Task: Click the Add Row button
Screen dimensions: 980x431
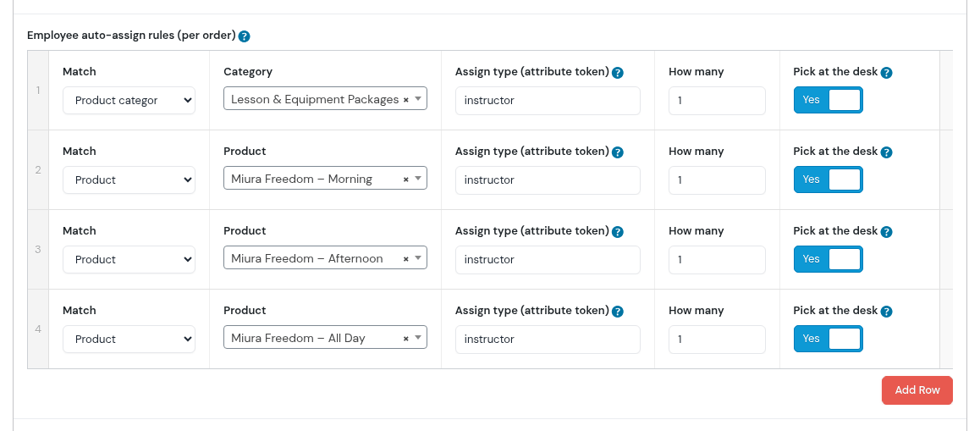Action: 917,390
